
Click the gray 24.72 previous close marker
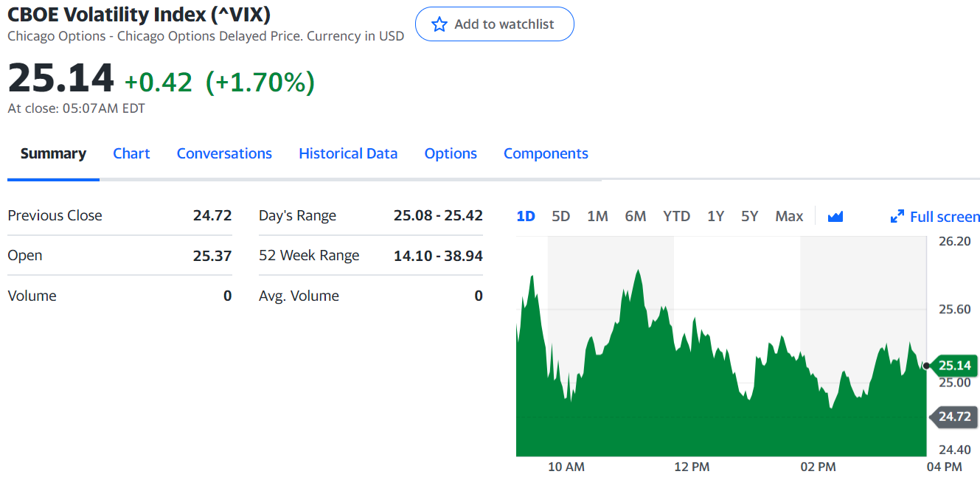pyautogui.click(x=953, y=417)
